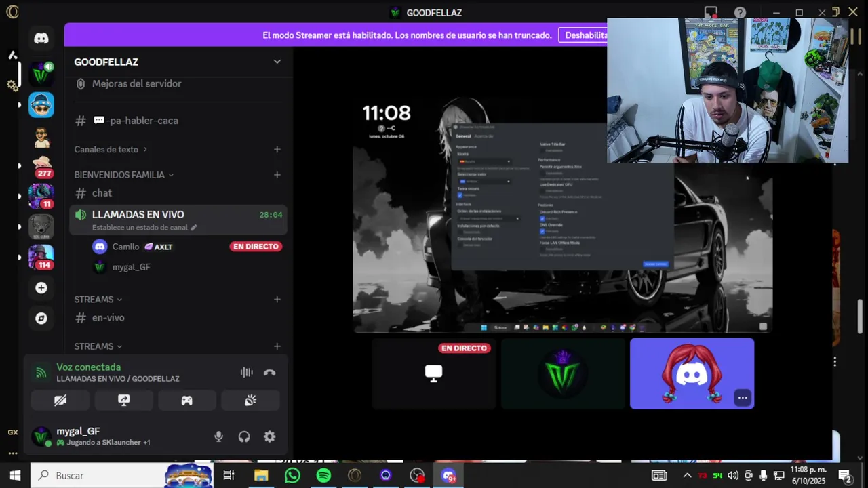Screen dimensions: 868x488
Task: Open the server showing 11 notifications
Action: tap(41, 196)
